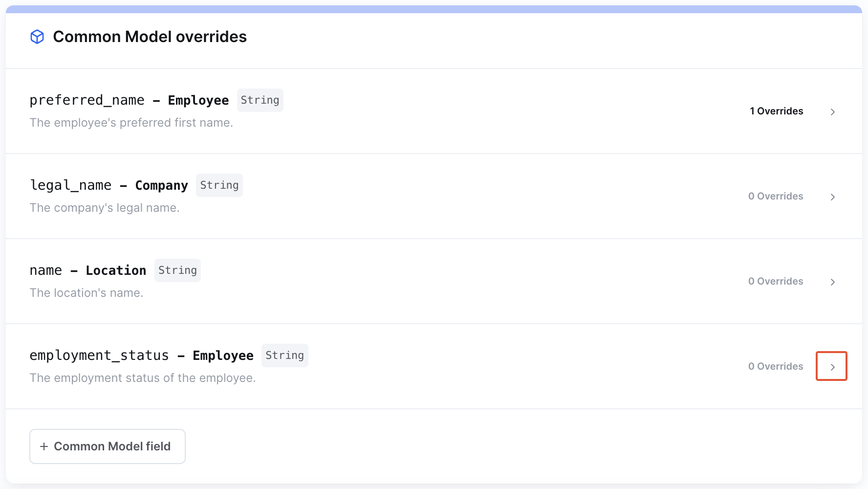Screen dimensions: 868x489
Task: Select the preferred_name – Employee field title
Action: [129, 100]
